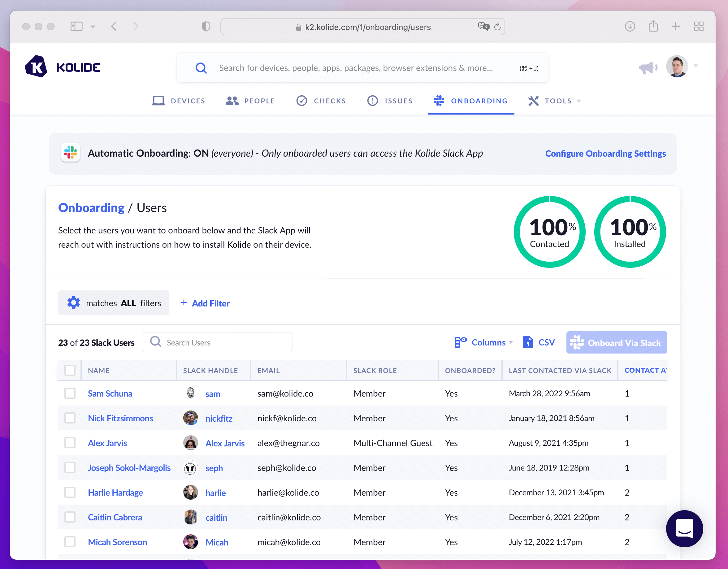728x569 pixels.
Task: Click the Safari share icon
Action: (x=653, y=26)
